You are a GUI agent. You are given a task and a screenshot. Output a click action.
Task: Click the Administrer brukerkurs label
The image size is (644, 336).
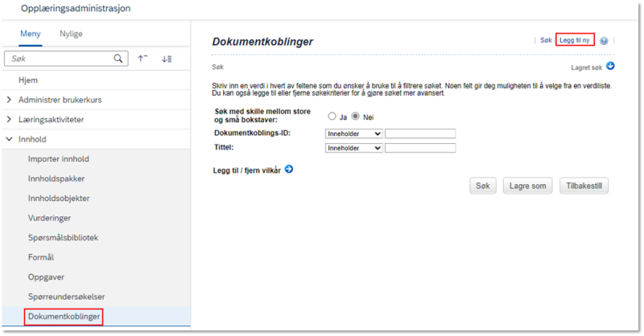(x=60, y=100)
